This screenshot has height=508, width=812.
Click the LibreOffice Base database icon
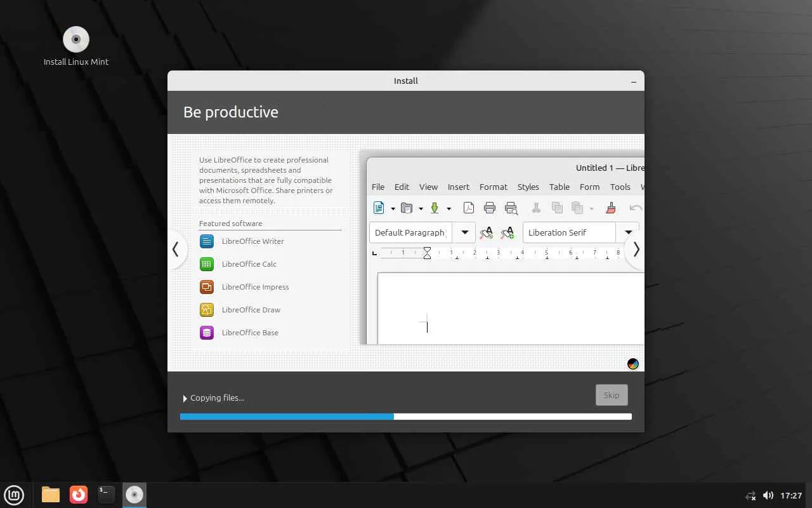tap(207, 333)
